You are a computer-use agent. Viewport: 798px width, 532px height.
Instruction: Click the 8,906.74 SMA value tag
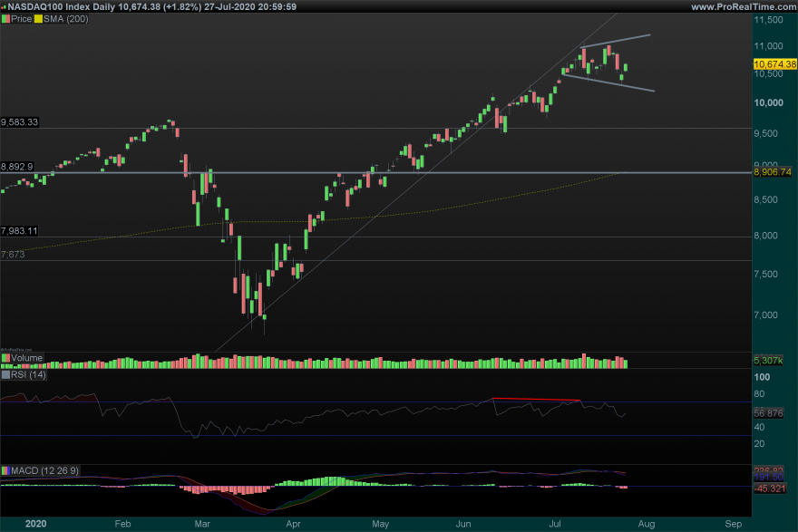coord(772,172)
